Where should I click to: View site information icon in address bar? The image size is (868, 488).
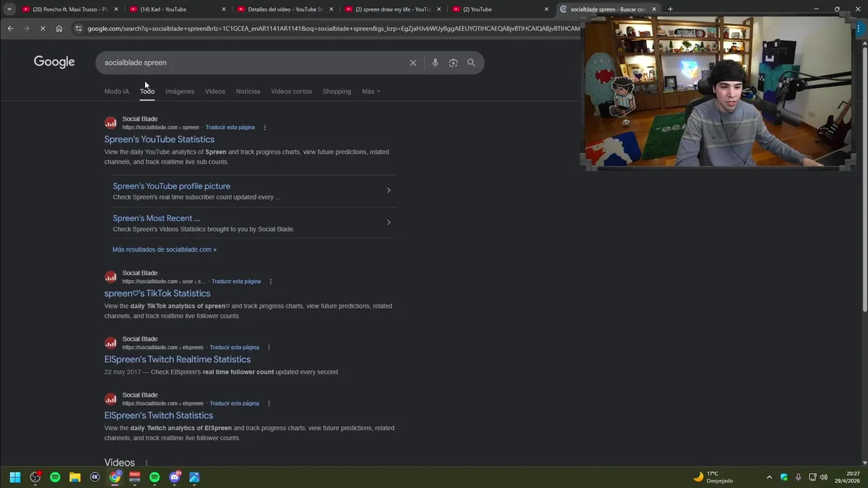tap(79, 28)
